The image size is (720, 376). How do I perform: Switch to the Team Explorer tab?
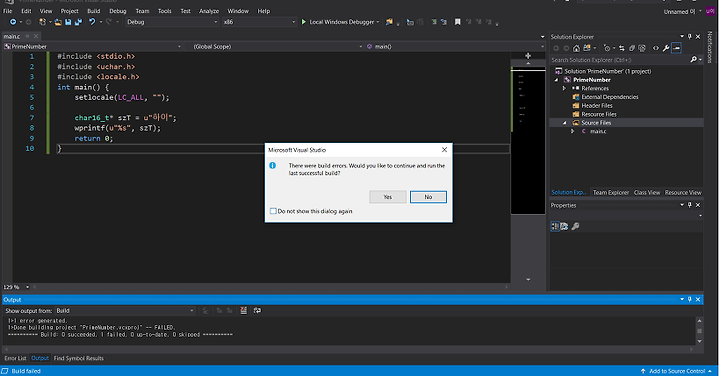[611, 192]
